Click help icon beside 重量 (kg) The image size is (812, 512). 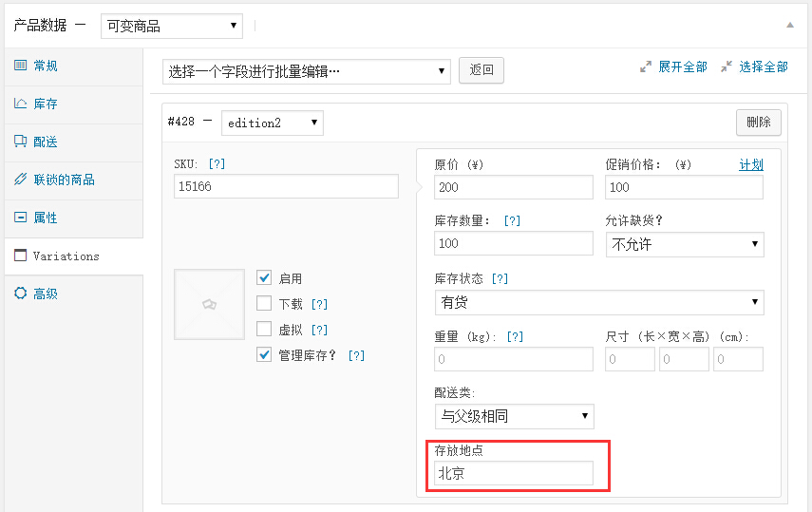515,337
